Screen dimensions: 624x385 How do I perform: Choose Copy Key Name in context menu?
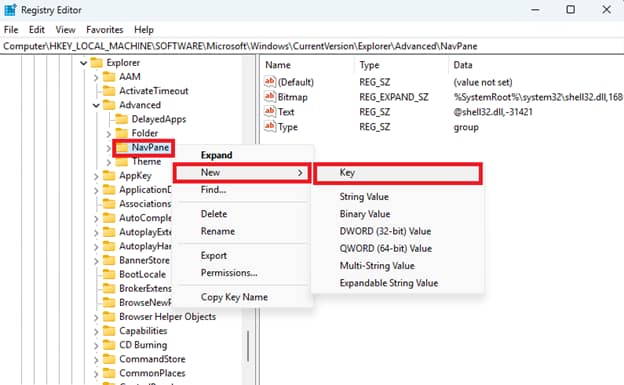(x=243, y=297)
